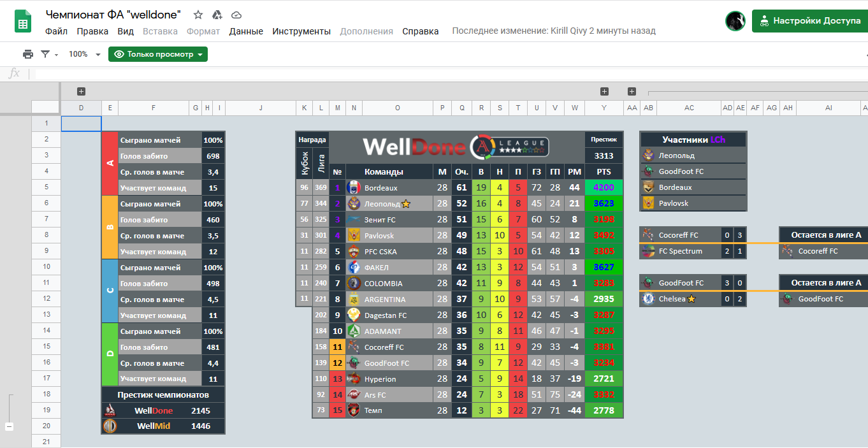Screen dimensions: 868x448
Task: Click the print icon in the toolbar
Action: [28, 54]
